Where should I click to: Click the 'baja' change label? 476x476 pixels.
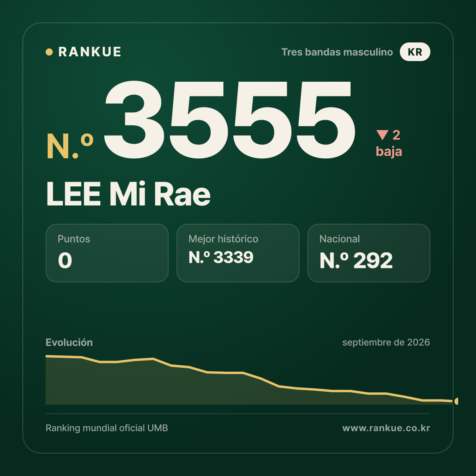pyautogui.click(x=389, y=152)
